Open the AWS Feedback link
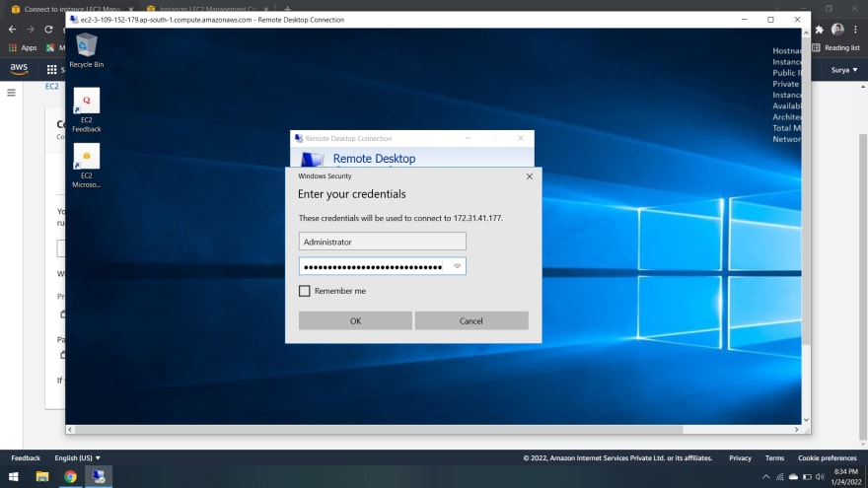The width and height of the screenshot is (868, 488). [26, 458]
